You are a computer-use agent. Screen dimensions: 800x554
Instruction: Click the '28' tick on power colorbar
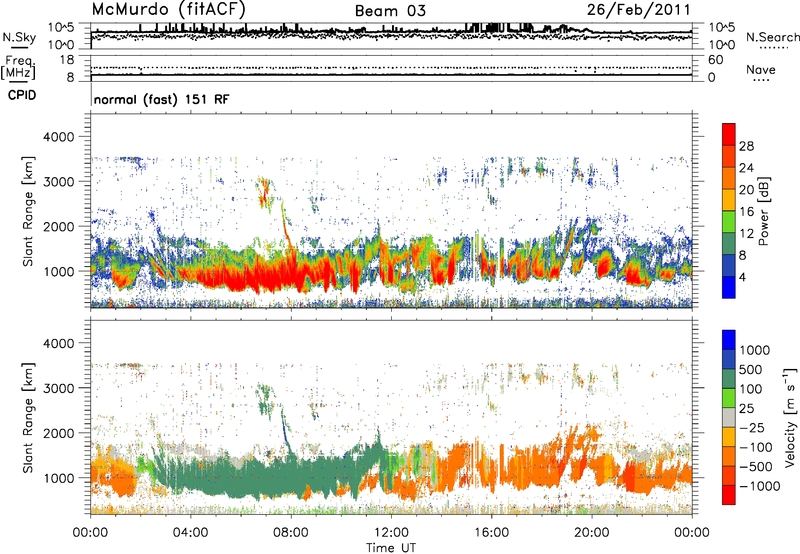pyautogui.click(x=745, y=146)
